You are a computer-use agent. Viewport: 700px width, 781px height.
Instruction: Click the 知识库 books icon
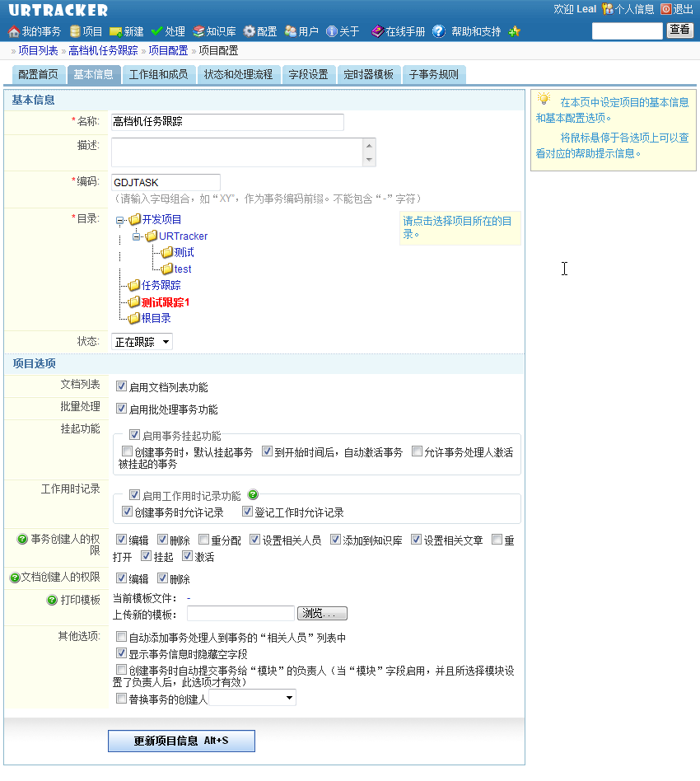198,31
